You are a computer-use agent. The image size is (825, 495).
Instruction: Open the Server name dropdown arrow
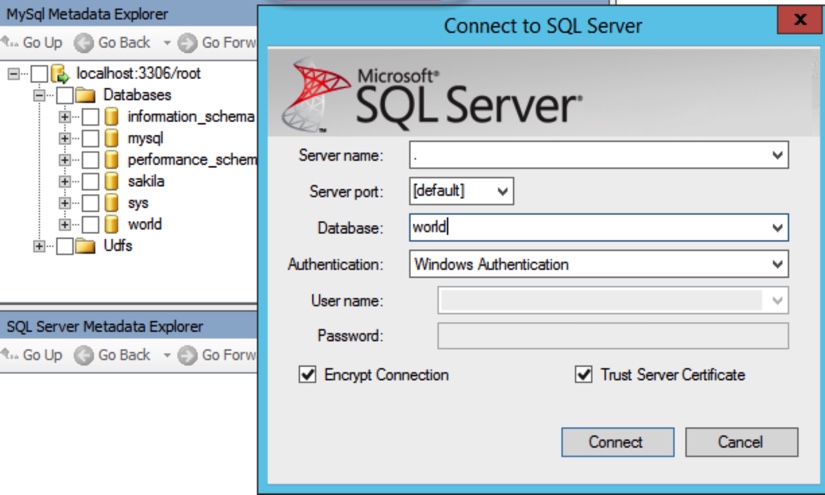coord(777,155)
